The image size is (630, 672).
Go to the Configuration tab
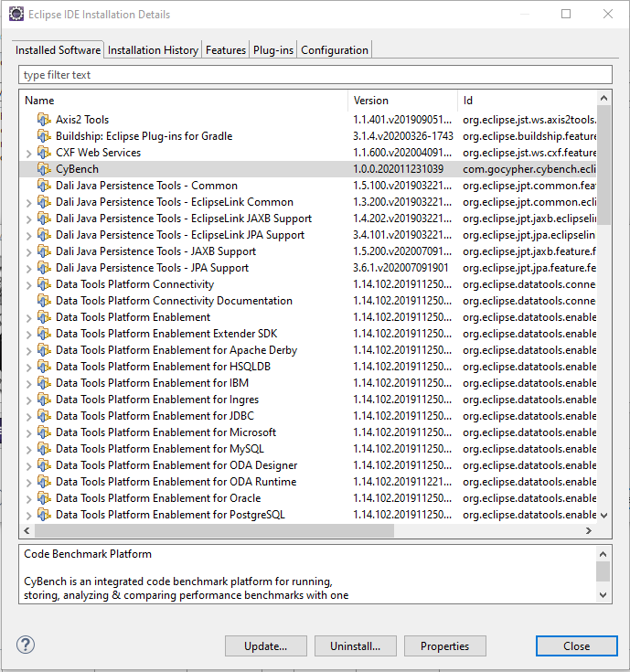point(335,50)
